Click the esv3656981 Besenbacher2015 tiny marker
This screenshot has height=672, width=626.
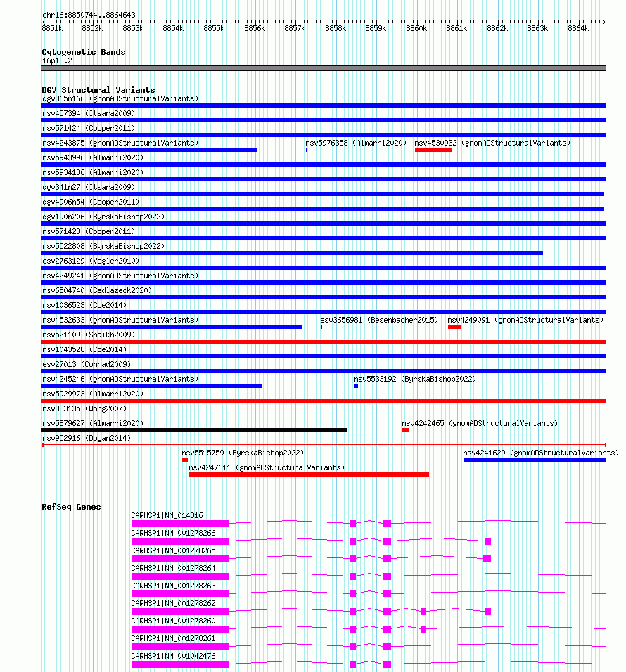[321, 327]
